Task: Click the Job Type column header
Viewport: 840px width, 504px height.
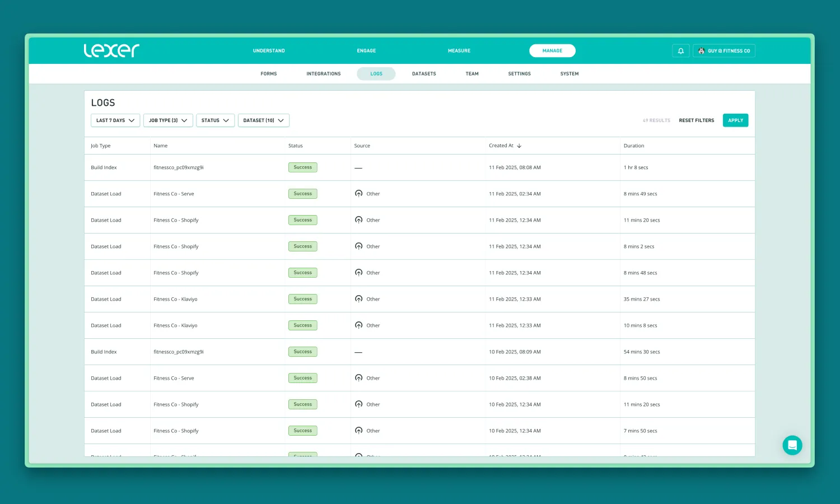Action: [101, 146]
